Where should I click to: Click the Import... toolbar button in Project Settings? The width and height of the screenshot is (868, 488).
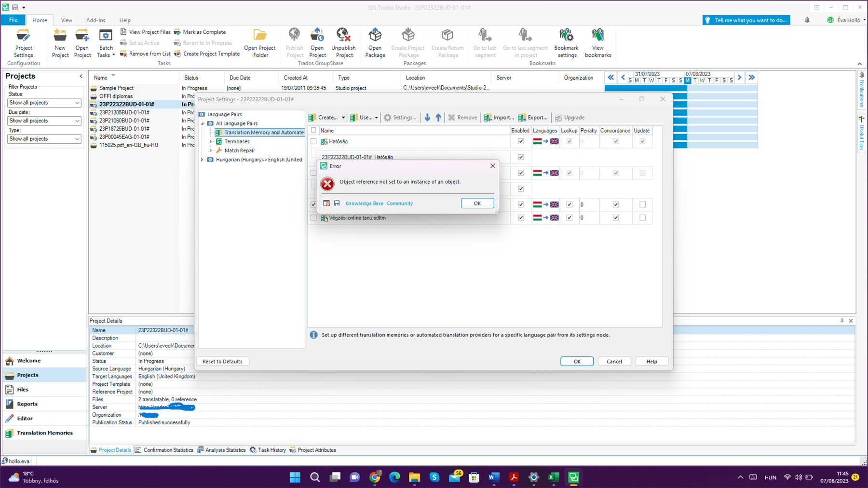point(499,117)
